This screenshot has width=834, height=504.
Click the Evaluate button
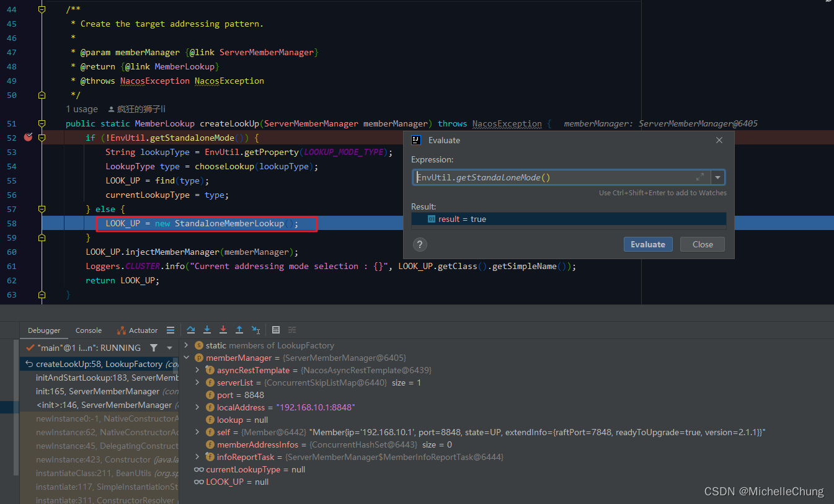coord(648,244)
